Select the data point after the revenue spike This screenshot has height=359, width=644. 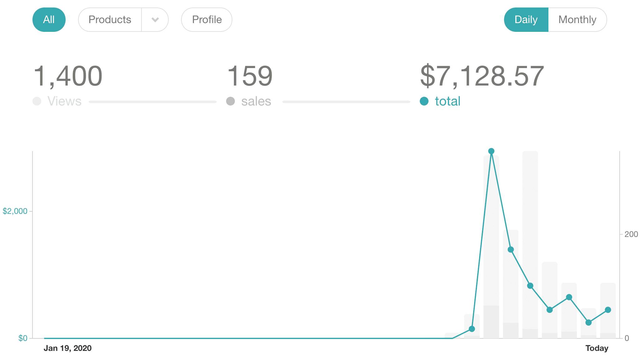coord(511,249)
